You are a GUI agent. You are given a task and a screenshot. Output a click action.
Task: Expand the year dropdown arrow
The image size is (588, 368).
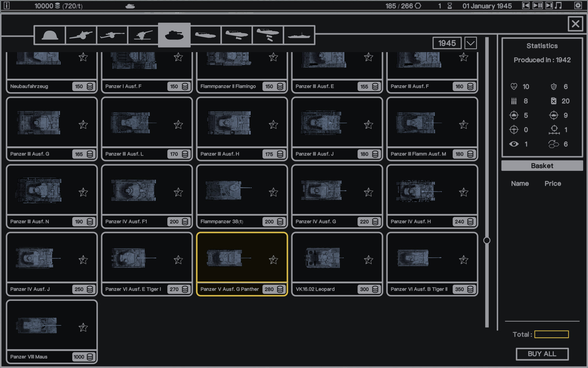point(471,43)
